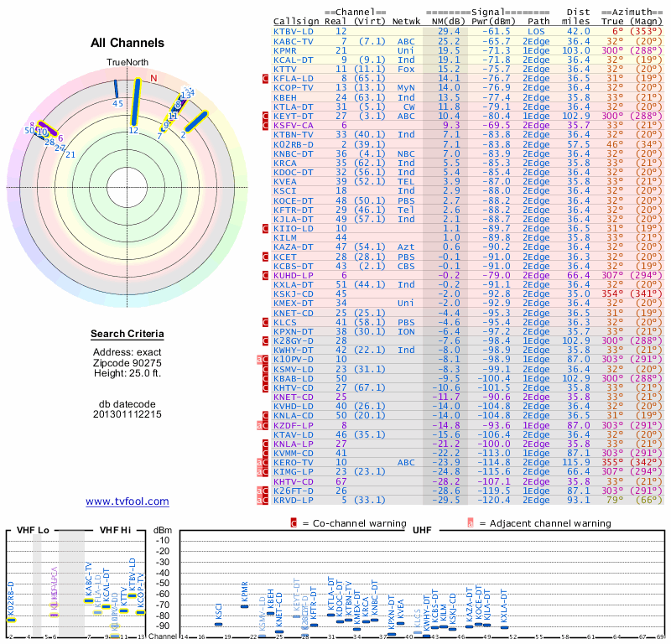The image size is (671, 644).
Task: Click the VHF Hi chart title
Action: click(x=116, y=530)
